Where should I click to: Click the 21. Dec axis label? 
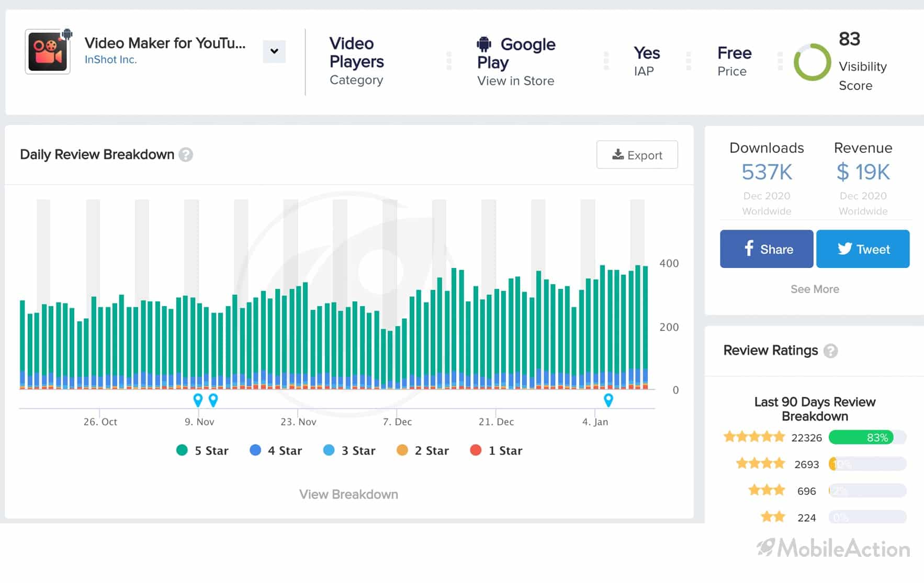(496, 422)
